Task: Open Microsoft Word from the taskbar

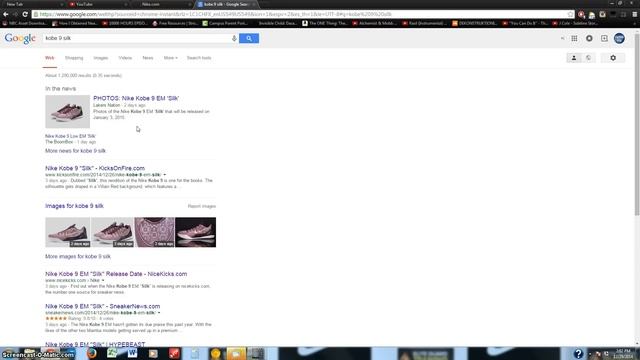Action: (x=133, y=353)
